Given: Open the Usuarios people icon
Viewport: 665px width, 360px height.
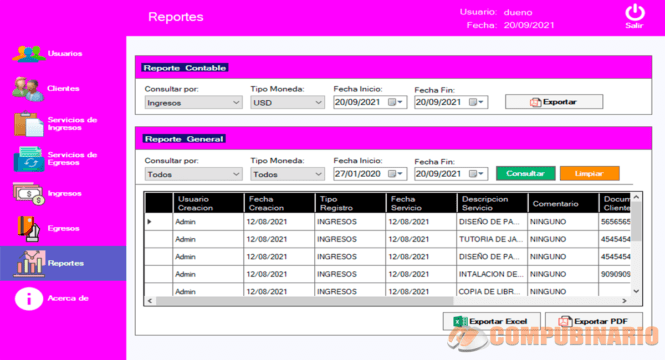Looking at the screenshot, I should coord(29,54).
